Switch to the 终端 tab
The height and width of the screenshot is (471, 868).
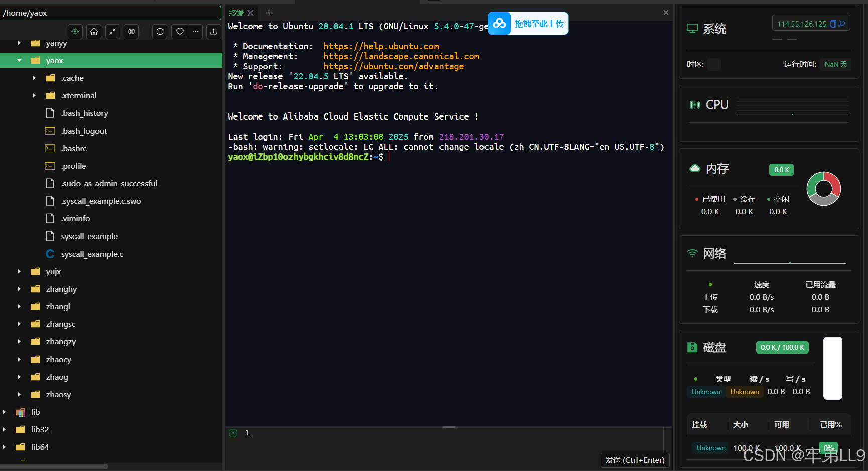click(236, 13)
